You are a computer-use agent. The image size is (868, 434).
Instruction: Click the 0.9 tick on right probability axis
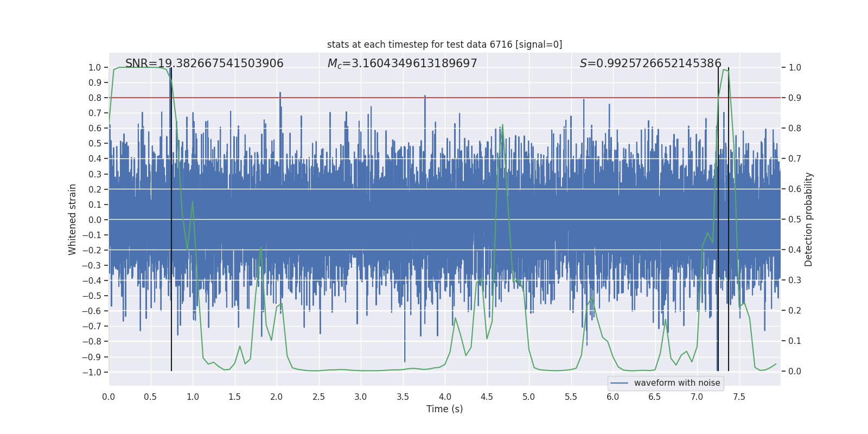(795, 98)
